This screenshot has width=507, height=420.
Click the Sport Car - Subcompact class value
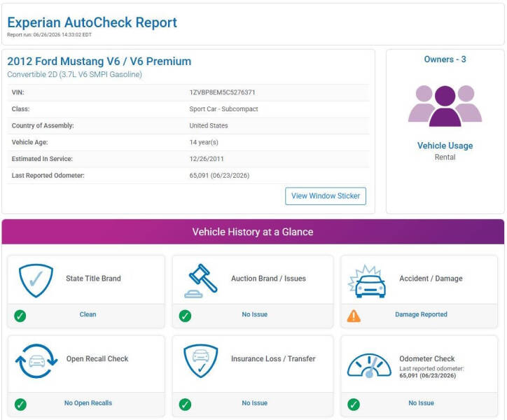click(224, 109)
